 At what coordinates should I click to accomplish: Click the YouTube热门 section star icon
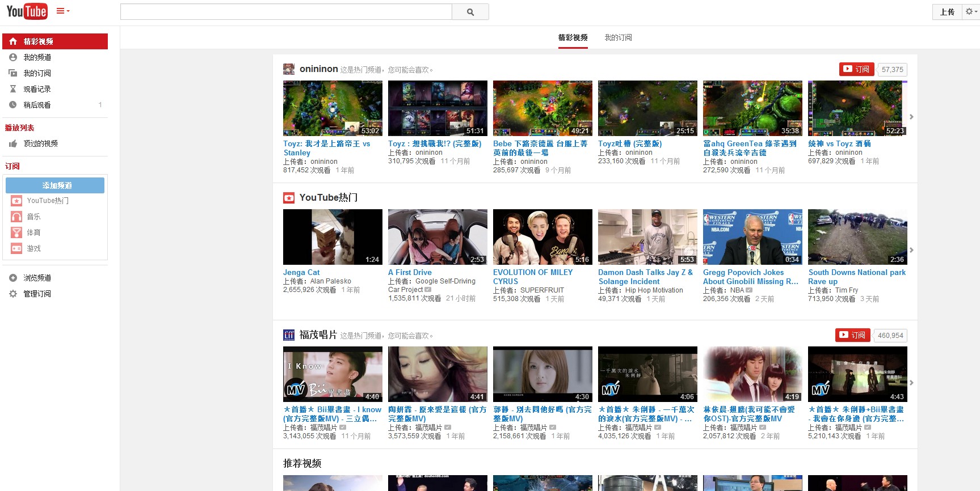pyautogui.click(x=289, y=198)
